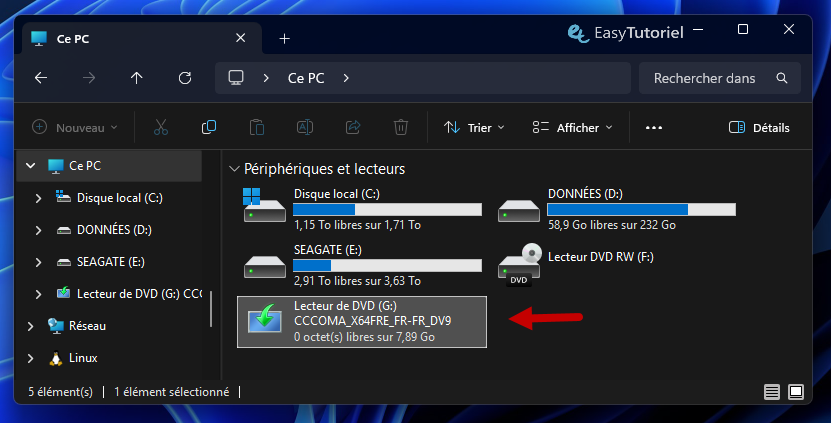The width and height of the screenshot is (831, 423).
Task: Open the three-dots more options menu
Action: (x=654, y=127)
